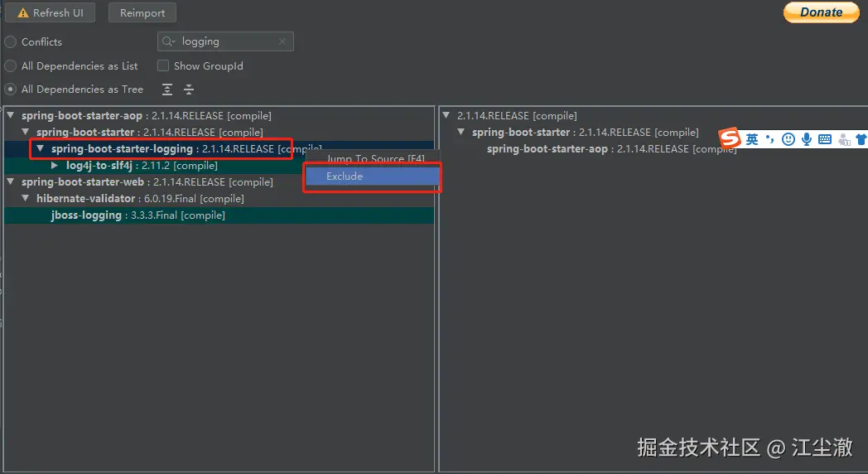
Task: Open the Sogou emoji smiley icon
Action: (x=788, y=139)
